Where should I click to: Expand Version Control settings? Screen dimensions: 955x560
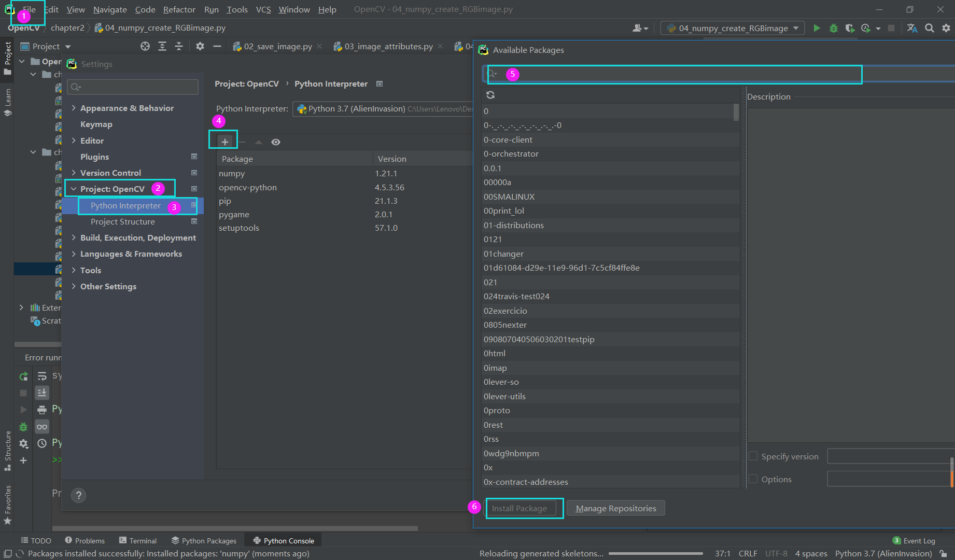coord(74,173)
